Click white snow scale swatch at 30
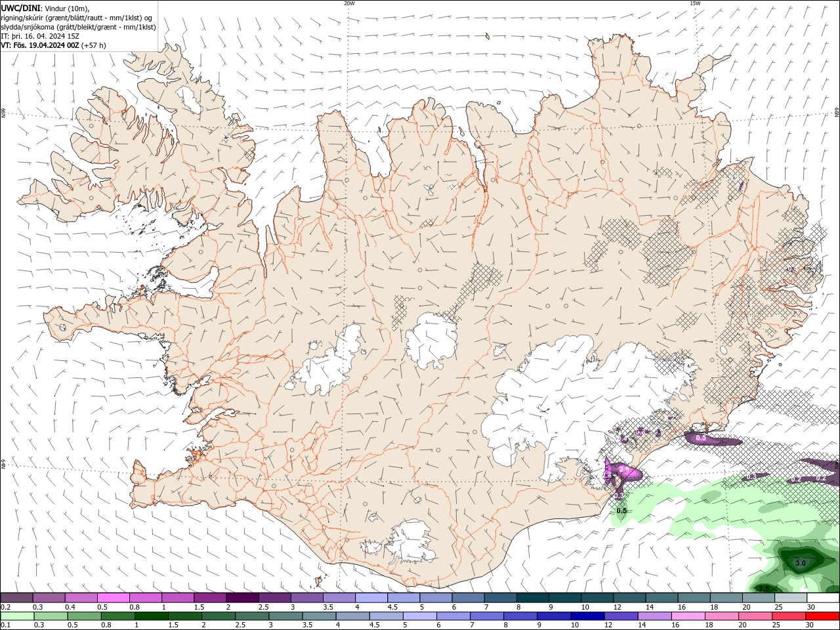 pyautogui.click(x=823, y=598)
